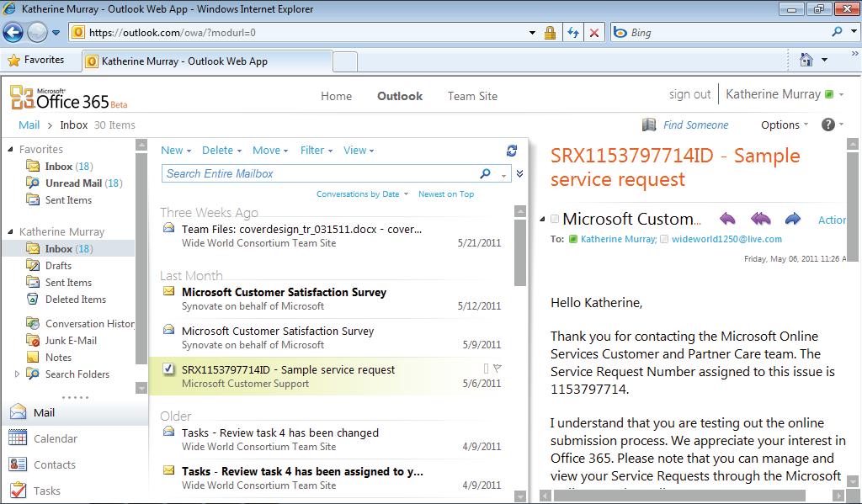This screenshot has height=504, width=862.
Task: Select Katherine Murray - Outlook Web App browser tab
Action: (207, 61)
